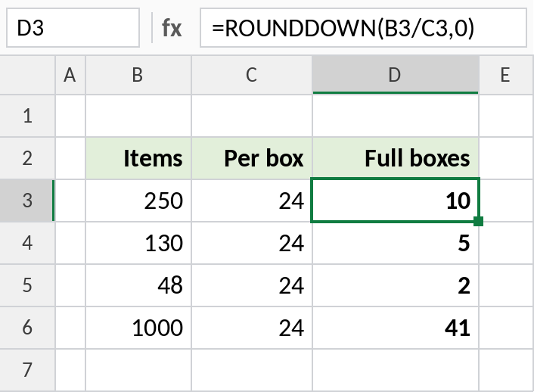Select Full boxes cell showing 5
The width and height of the screenshot is (534, 392).
[x=396, y=243]
